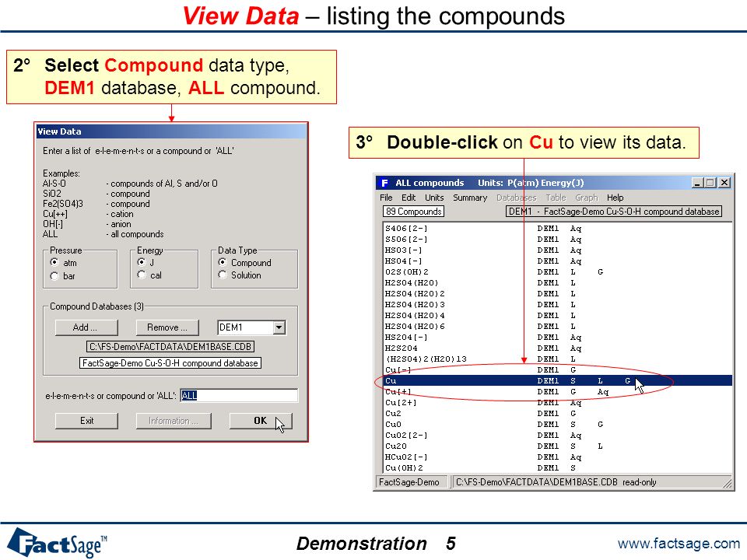Click the FactSage-Demo status bar entry
747x560 pixels.
pos(412,482)
